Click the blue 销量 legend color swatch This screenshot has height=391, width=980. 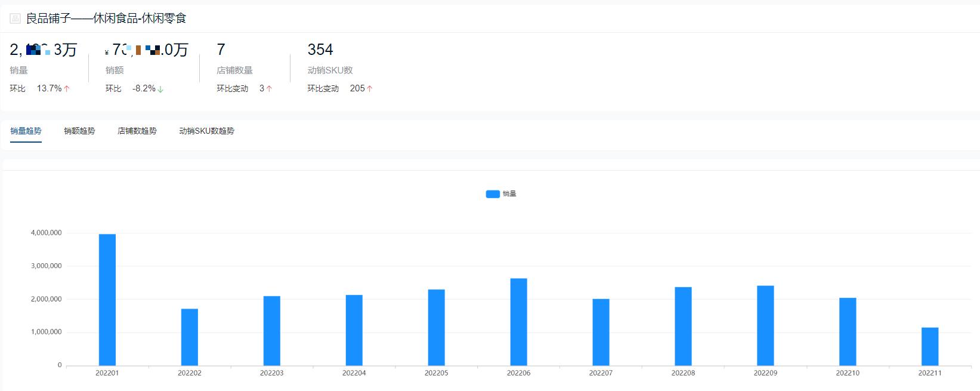coord(493,194)
